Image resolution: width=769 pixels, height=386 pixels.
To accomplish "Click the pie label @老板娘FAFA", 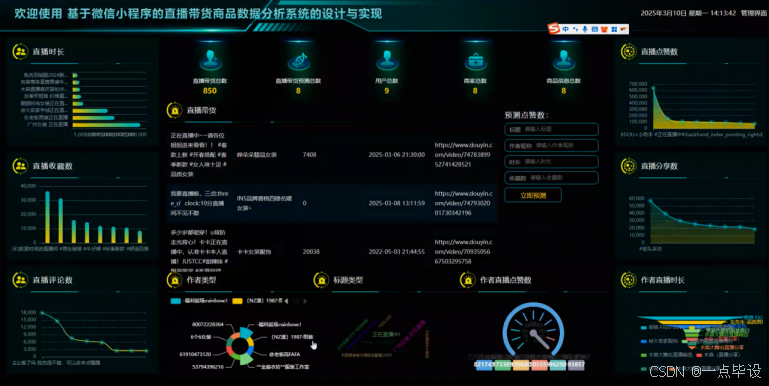I will (x=284, y=354).
